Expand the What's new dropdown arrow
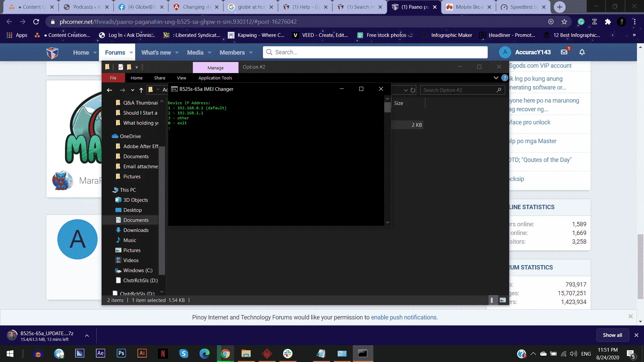Viewport: 644px width, 362px height. [x=177, y=53]
